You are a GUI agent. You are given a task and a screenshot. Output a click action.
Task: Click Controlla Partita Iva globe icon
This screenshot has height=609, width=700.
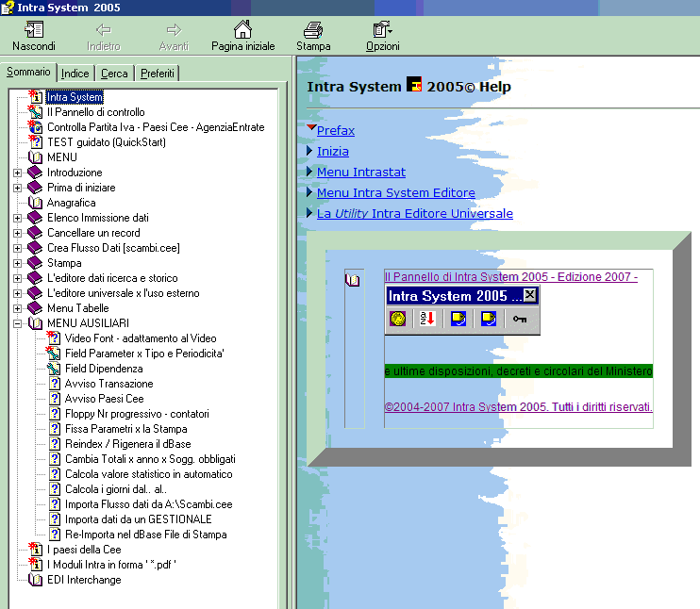tap(36, 126)
